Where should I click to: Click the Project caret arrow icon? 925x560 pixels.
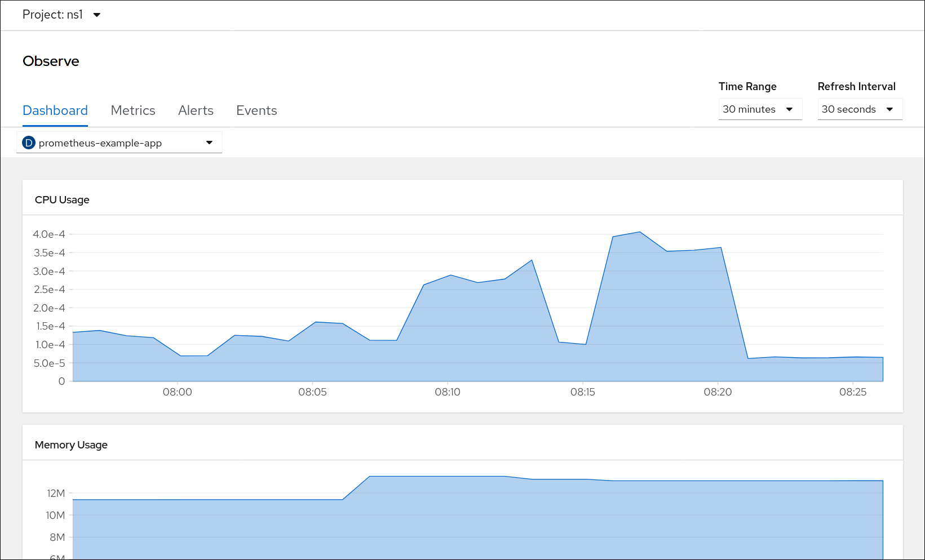pyautogui.click(x=97, y=15)
